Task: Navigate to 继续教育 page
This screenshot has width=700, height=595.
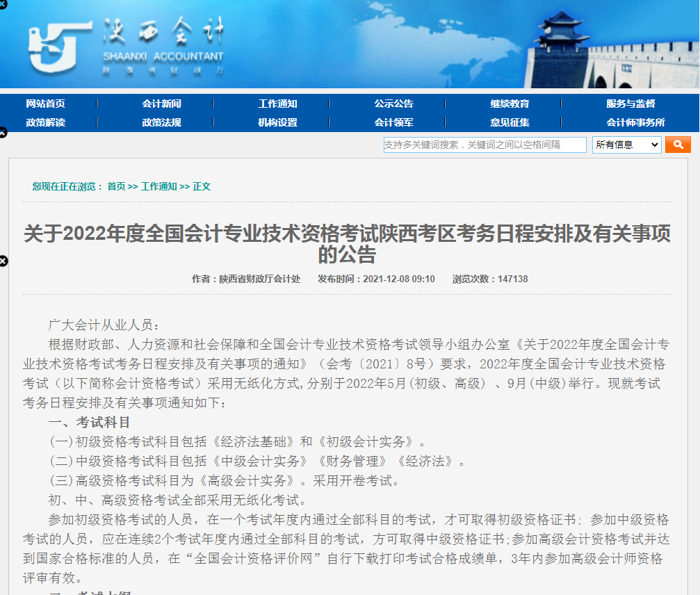Action: pyautogui.click(x=510, y=104)
